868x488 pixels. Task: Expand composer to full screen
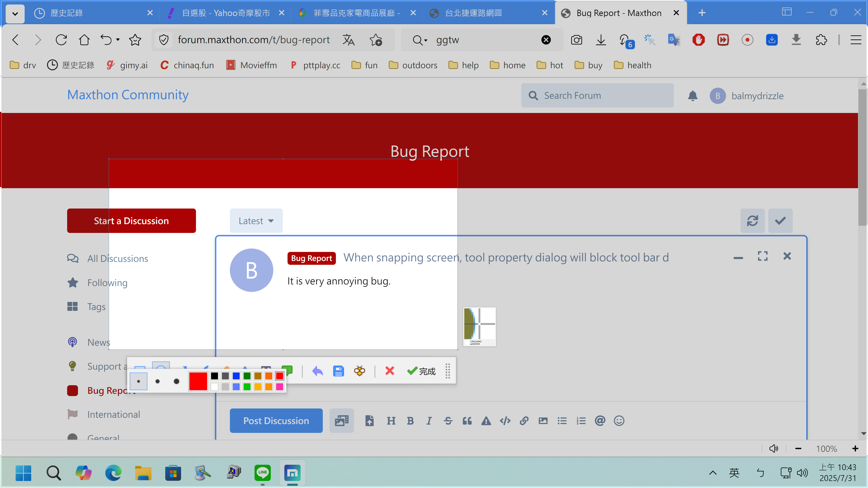tap(762, 256)
